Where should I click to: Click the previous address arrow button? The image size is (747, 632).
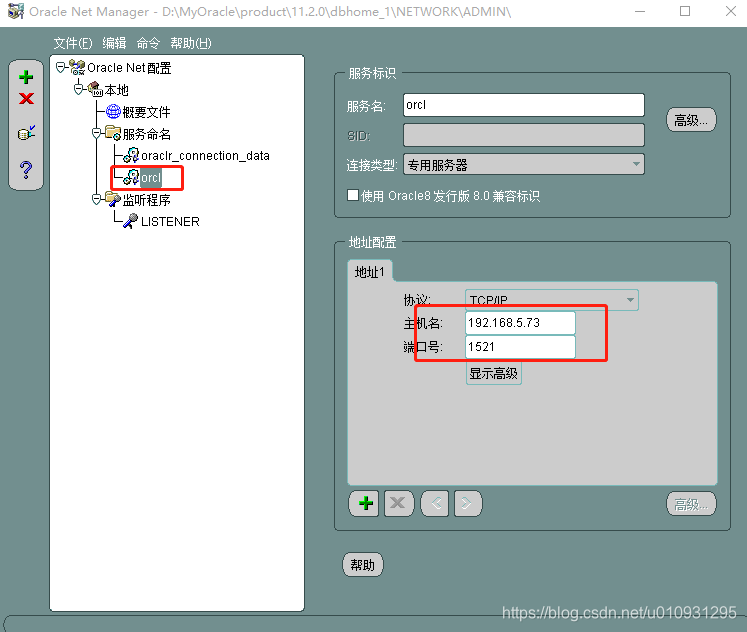tap(435, 503)
